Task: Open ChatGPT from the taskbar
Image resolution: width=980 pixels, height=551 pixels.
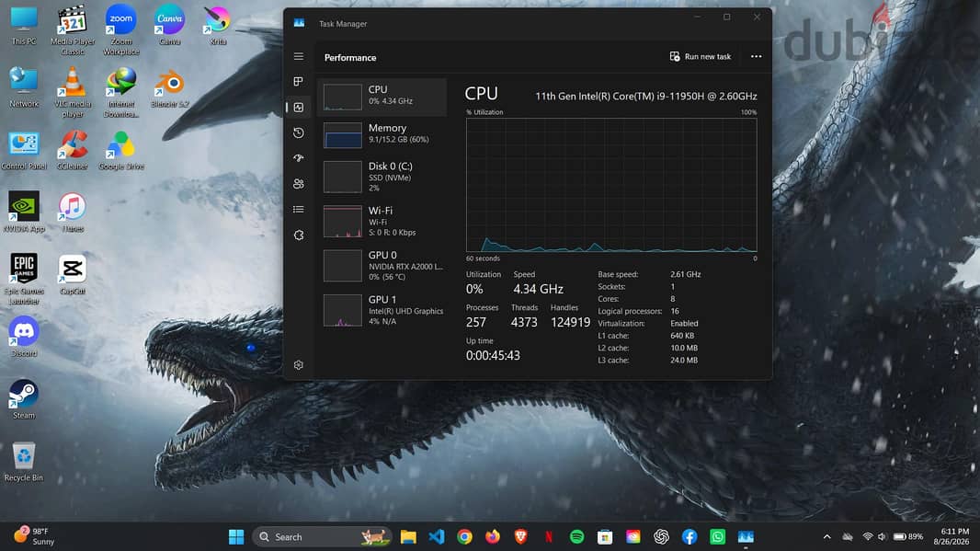Action: (661, 536)
